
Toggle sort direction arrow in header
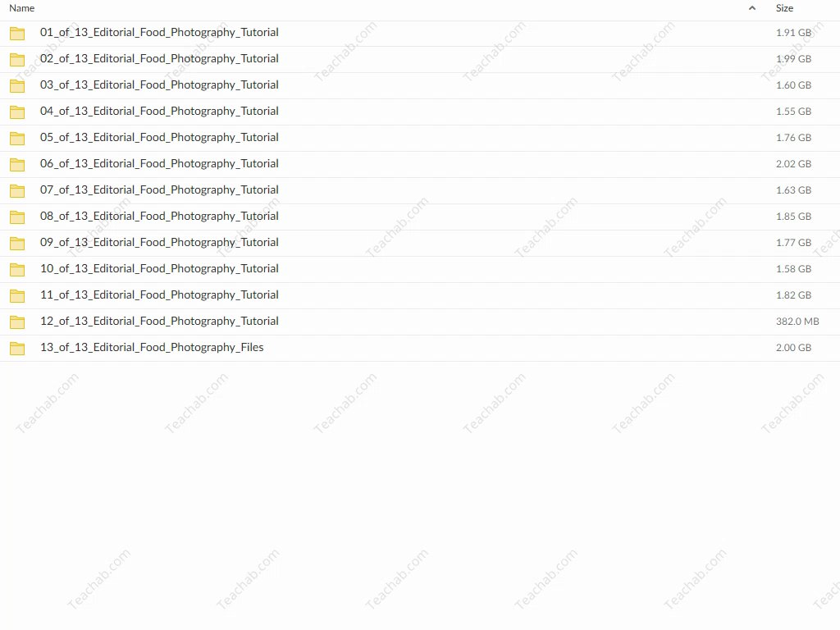click(752, 8)
